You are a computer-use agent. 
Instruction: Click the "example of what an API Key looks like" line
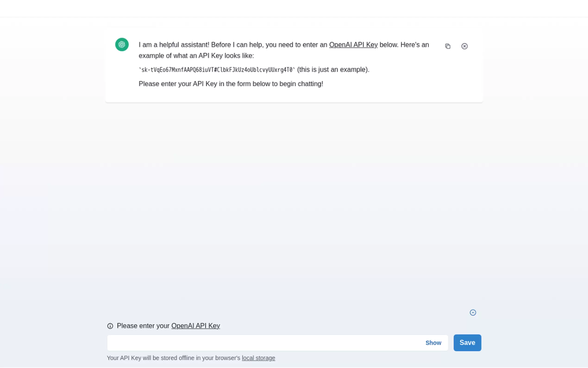point(196,56)
